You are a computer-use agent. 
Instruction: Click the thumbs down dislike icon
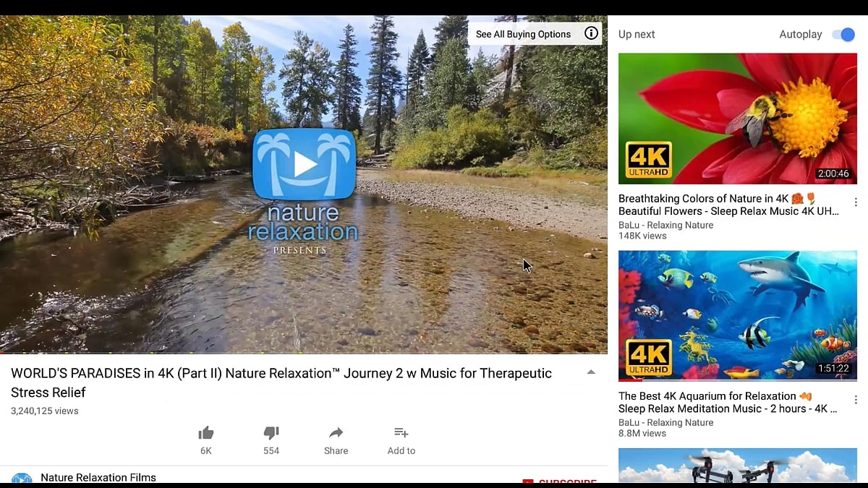pyautogui.click(x=271, y=432)
